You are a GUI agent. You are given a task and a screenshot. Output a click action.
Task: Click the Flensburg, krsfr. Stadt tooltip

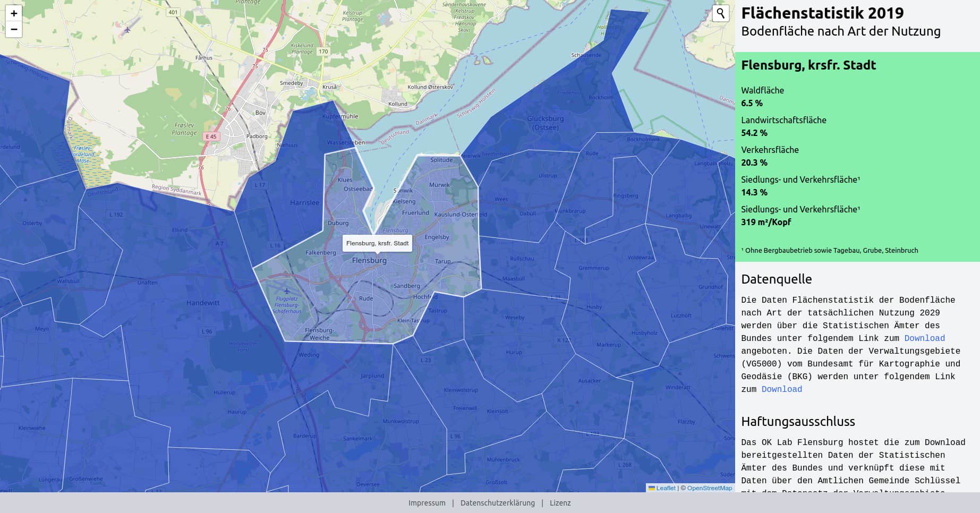pyautogui.click(x=377, y=243)
